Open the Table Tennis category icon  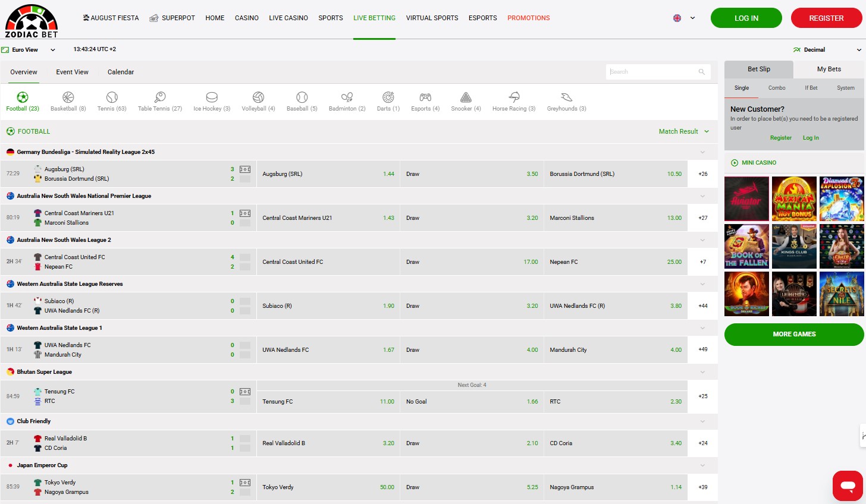[160, 97]
